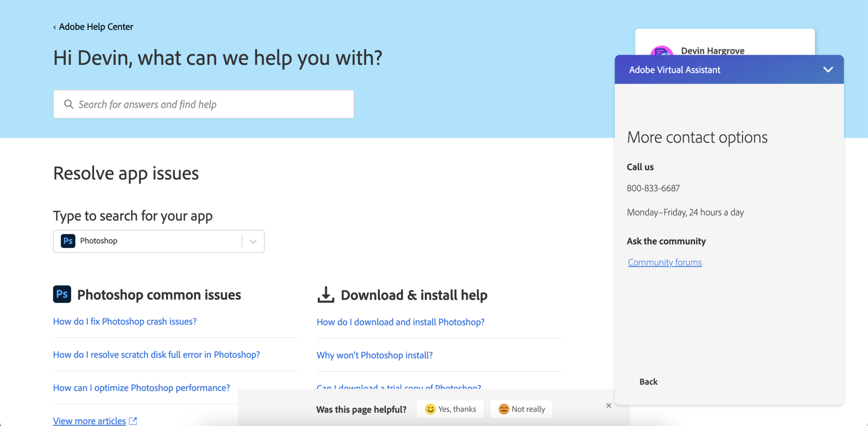Click phone number 800-833-6687
Screen dimensions: 868x426
653,188
